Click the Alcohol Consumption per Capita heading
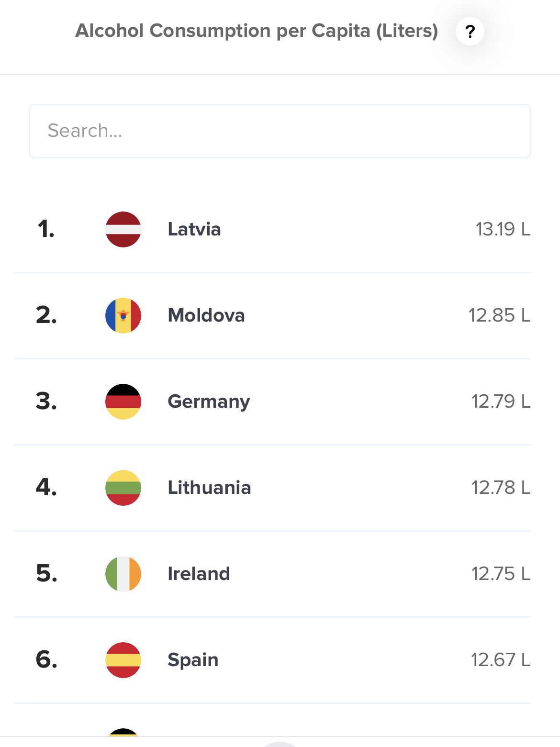The height and width of the screenshot is (747, 560). (x=257, y=31)
